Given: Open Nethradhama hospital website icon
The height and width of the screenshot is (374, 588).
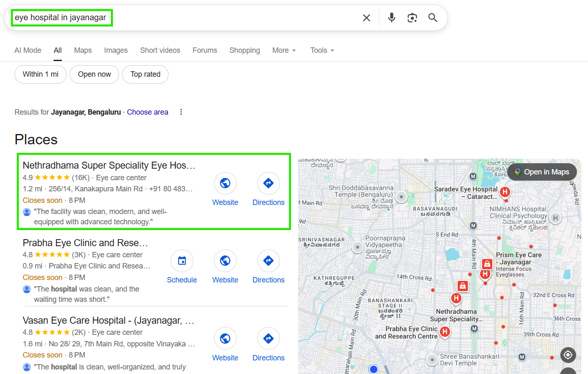Looking at the screenshot, I should point(225,183).
